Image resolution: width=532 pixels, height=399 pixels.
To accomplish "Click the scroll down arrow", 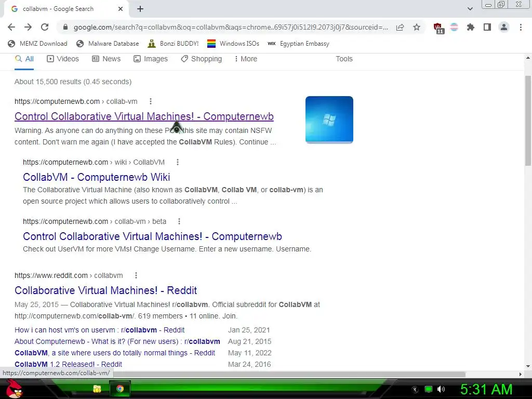I will point(528,366).
